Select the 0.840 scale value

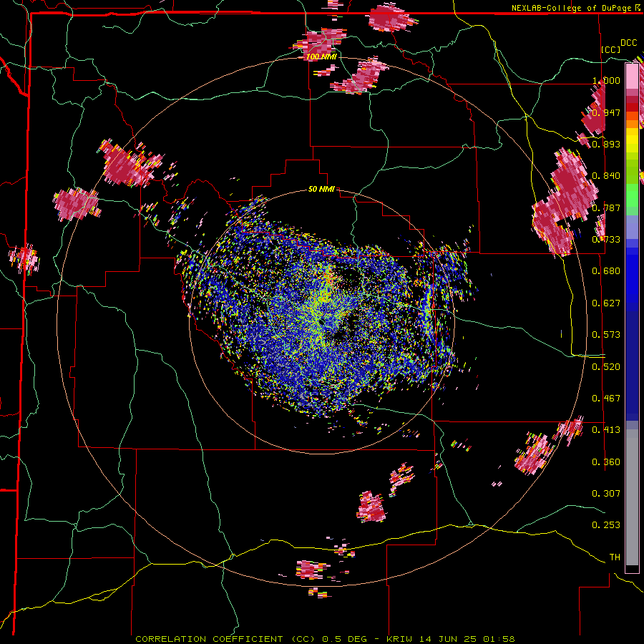(x=606, y=175)
